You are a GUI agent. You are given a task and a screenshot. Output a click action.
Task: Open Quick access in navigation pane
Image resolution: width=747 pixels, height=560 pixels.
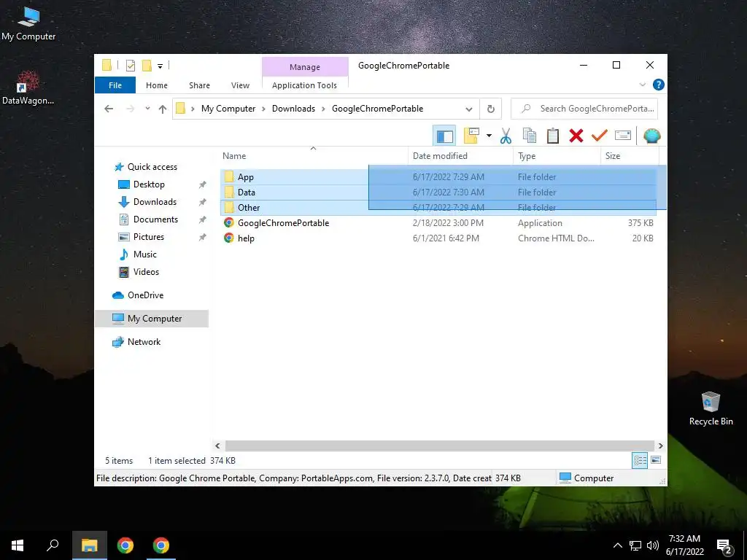(x=152, y=167)
